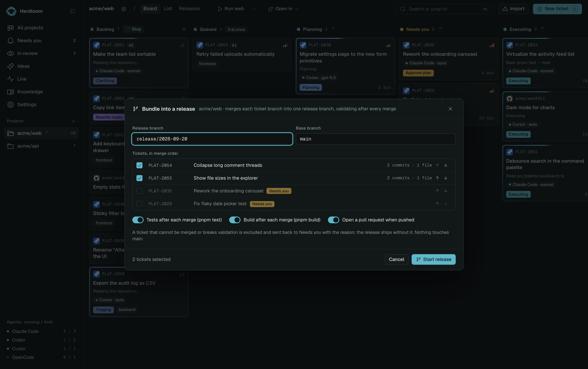Move PLAT-2035 up in merge order
Viewport: 588px width, 369px height.
(437, 191)
